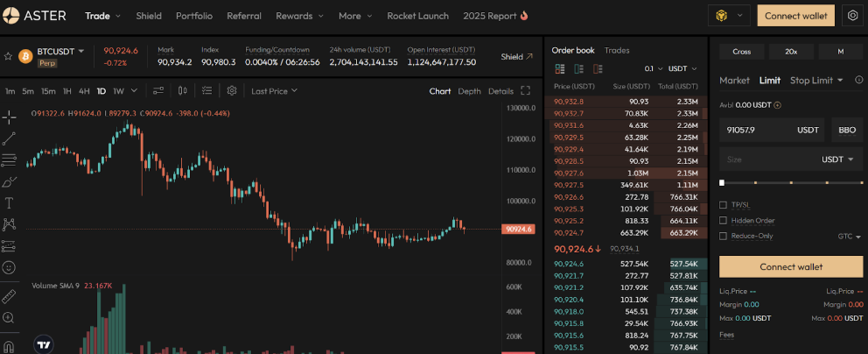Check the Hidden Order option
The image size is (868, 354).
723,220
